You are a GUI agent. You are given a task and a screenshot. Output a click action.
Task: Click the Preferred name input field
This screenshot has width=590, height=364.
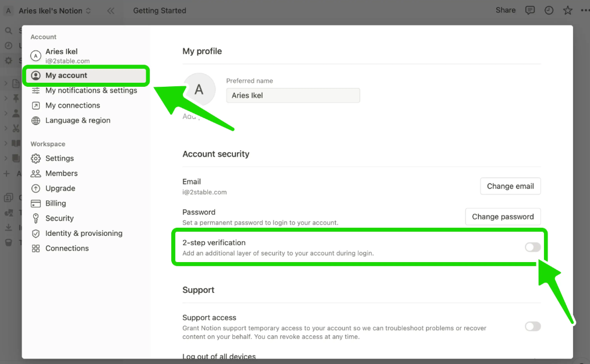[293, 96]
